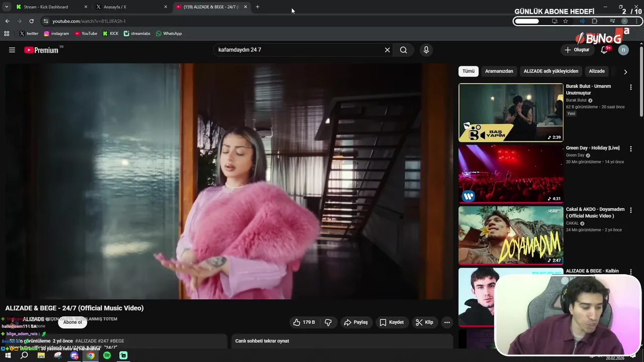Select the ALIZADE adlı yükleyiciden chip
Image resolution: width=644 pixels, height=362 pixels.
[x=551, y=71]
